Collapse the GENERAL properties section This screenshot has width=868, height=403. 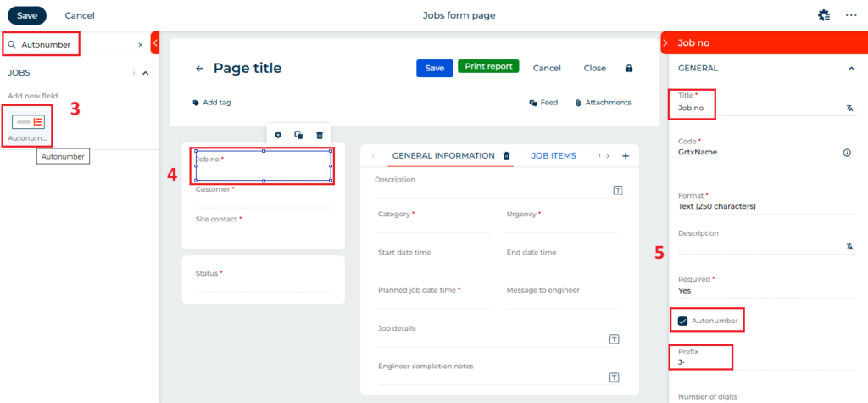851,69
